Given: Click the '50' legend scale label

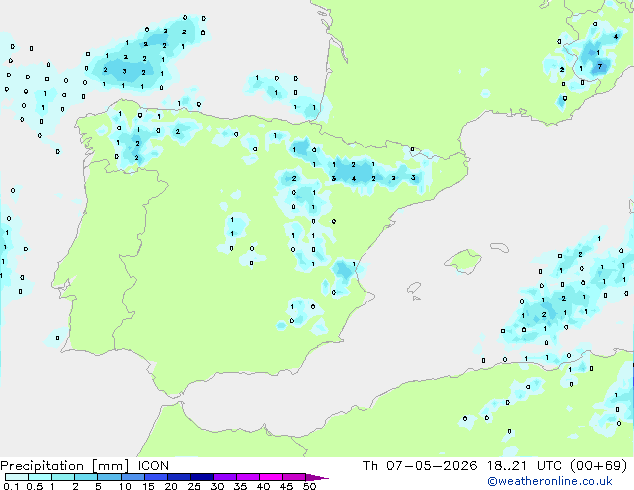Looking at the screenshot, I should [x=309, y=486].
